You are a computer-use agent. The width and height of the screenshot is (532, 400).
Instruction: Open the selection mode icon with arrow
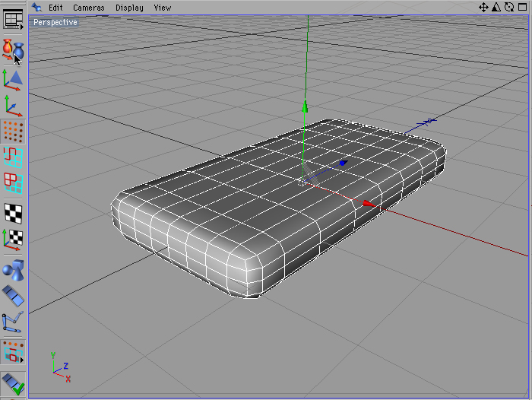coord(13,352)
